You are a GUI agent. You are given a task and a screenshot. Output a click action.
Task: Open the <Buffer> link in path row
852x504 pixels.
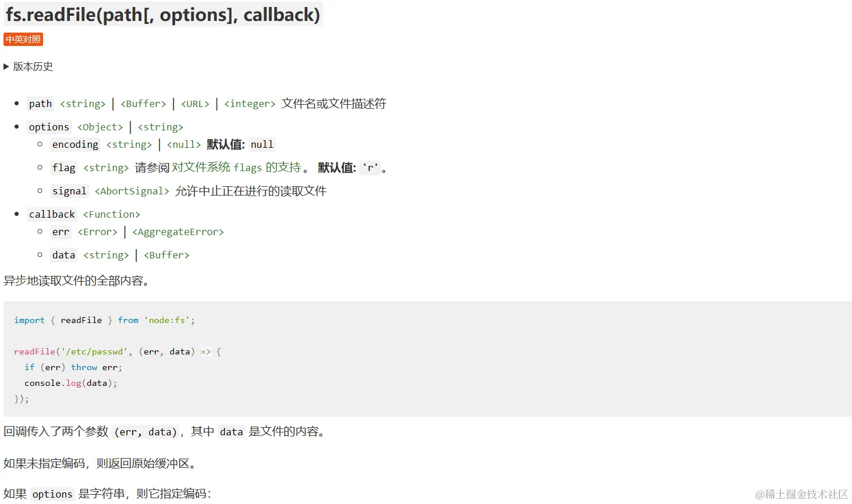[x=143, y=104]
